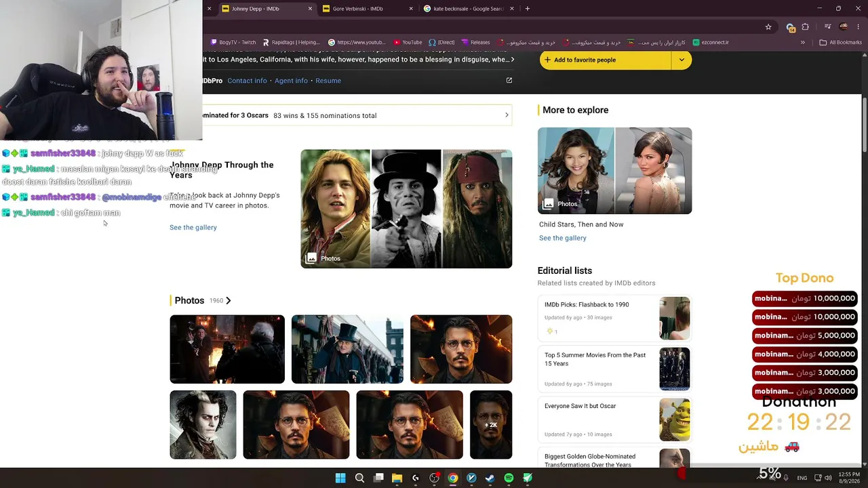The image size is (868, 488).
Task: Open Chrome media controls icon
Action: [x=827, y=27]
